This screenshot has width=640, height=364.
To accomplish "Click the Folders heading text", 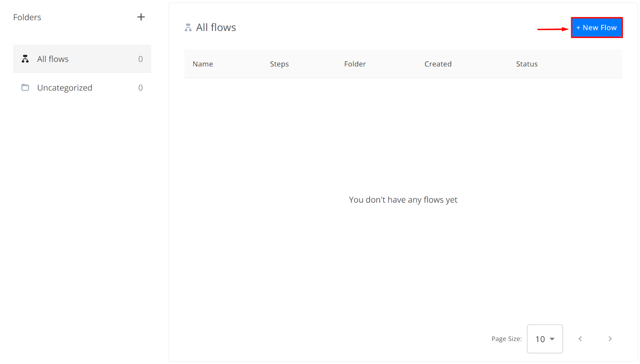I will 27,17.
